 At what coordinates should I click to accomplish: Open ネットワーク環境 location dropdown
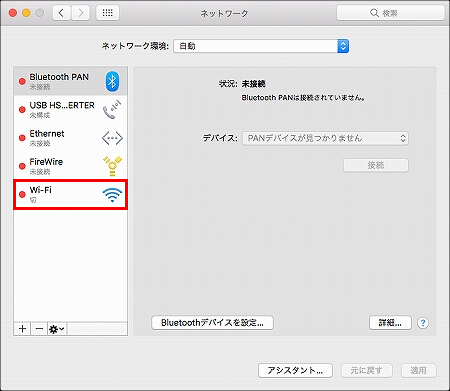(261, 46)
